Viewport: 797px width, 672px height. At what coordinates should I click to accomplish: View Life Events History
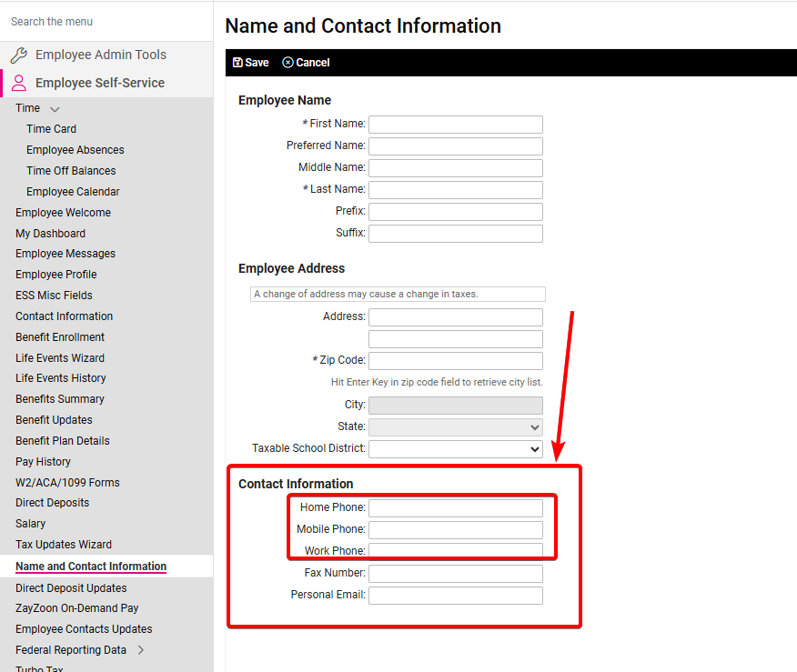[x=60, y=378]
